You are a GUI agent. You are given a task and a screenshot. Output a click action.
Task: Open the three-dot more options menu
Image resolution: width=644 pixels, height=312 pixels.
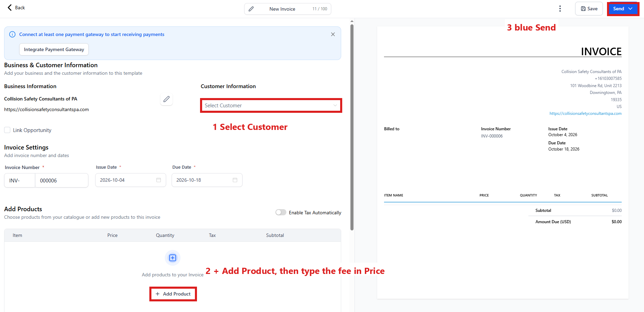tap(560, 9)
